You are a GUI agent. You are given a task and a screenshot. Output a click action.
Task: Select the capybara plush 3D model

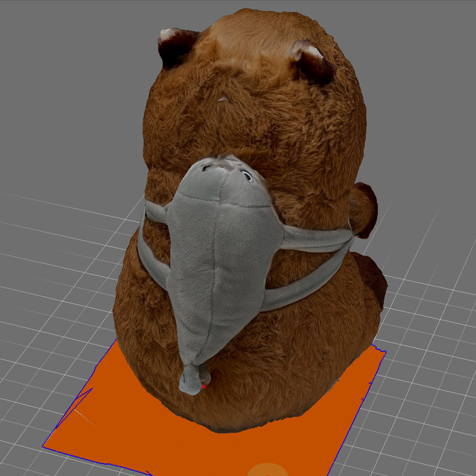(238, 119)
